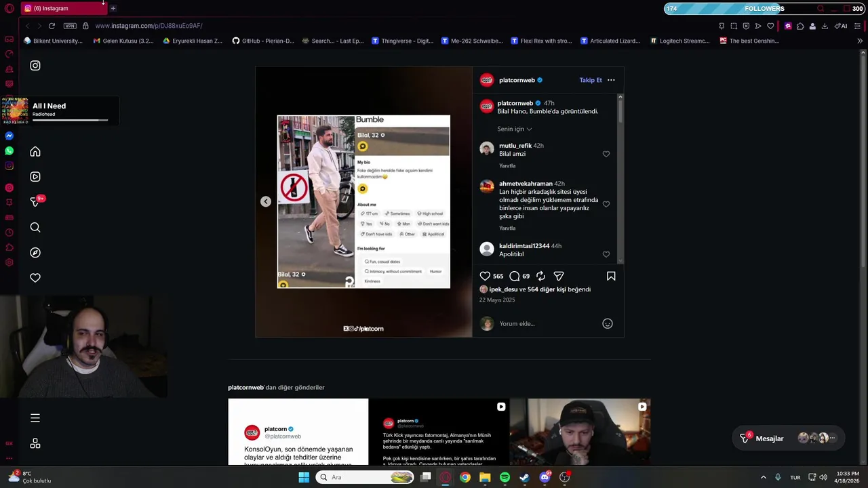Image resolution: width=868 pixels, height=488 pixels.
Task: Share the post with paper plane icon
Action: click(559, 276)
